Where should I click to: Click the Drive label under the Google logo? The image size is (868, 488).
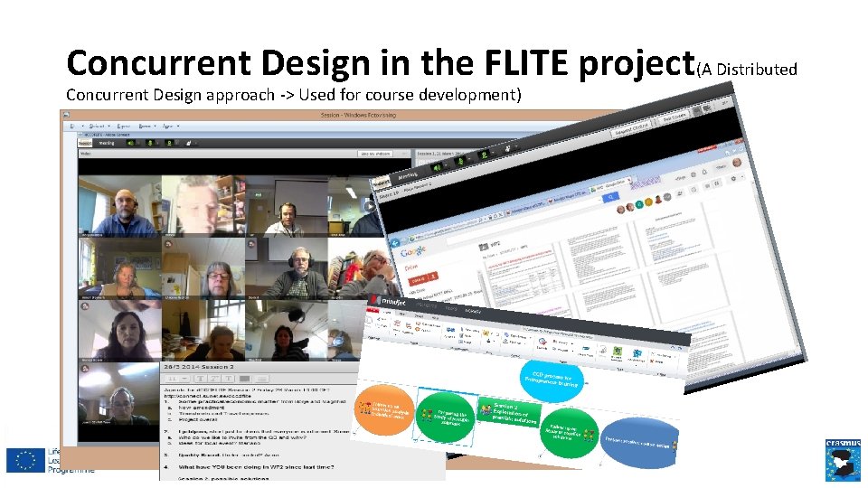(410, 267)
